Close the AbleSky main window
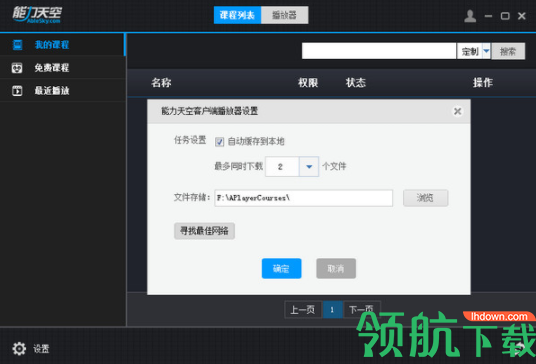This screenshot has width=536, height=364. pos(522,16)
